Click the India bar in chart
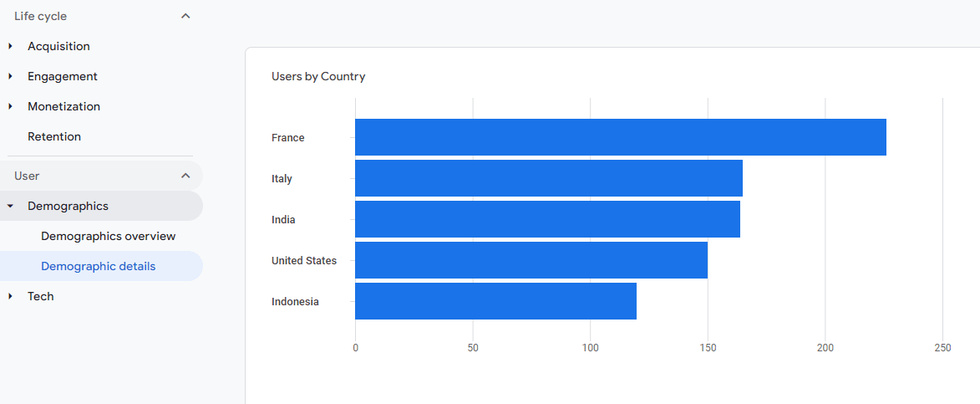980x404 pixels. tap(547, 219)
